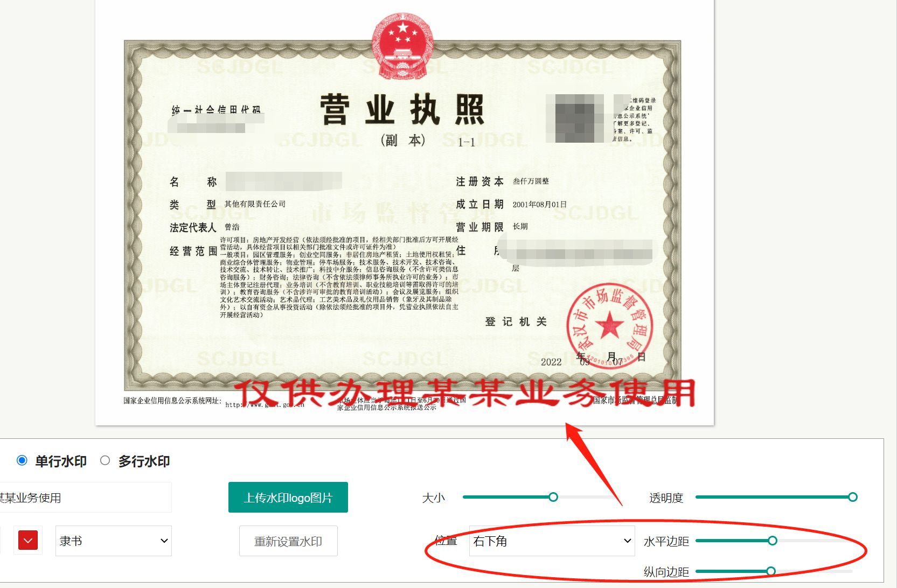Image resolution: width=897 pixels, height=588 pixels.
Task: Select the 单行水印 radio button
Action: point(22,460)
